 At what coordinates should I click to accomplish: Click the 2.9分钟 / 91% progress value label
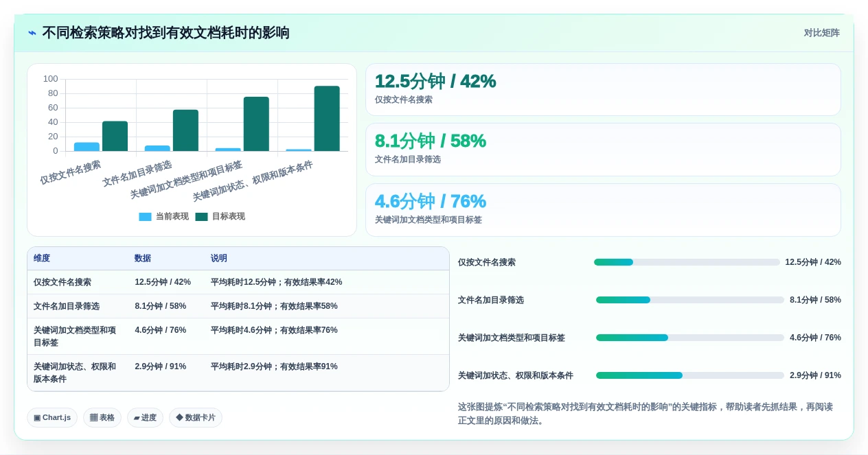815,375
